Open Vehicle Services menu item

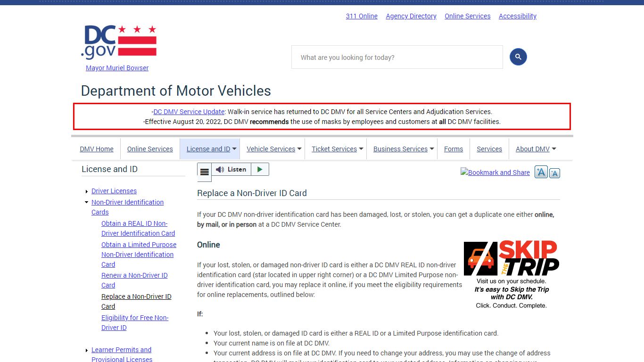click(271, 149)
